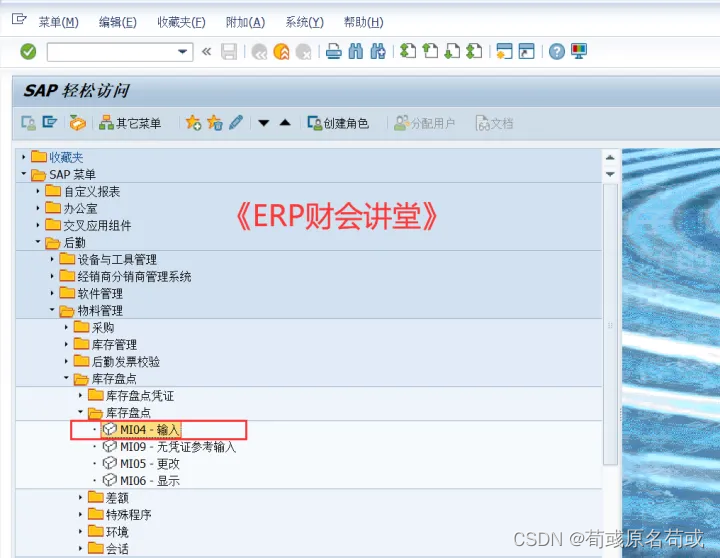
Task: Click the 其它菜单 button
Action: [130, 123]
